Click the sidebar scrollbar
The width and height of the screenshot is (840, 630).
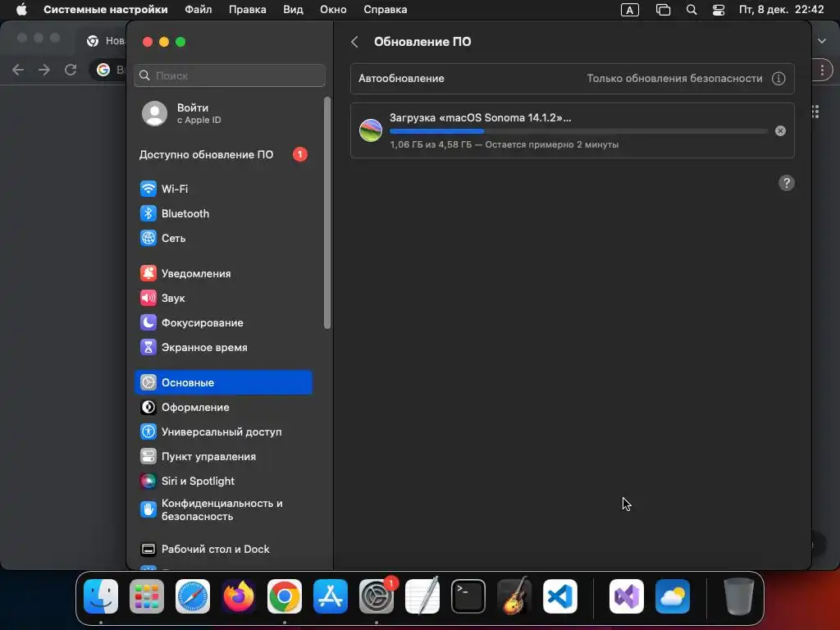327,212
